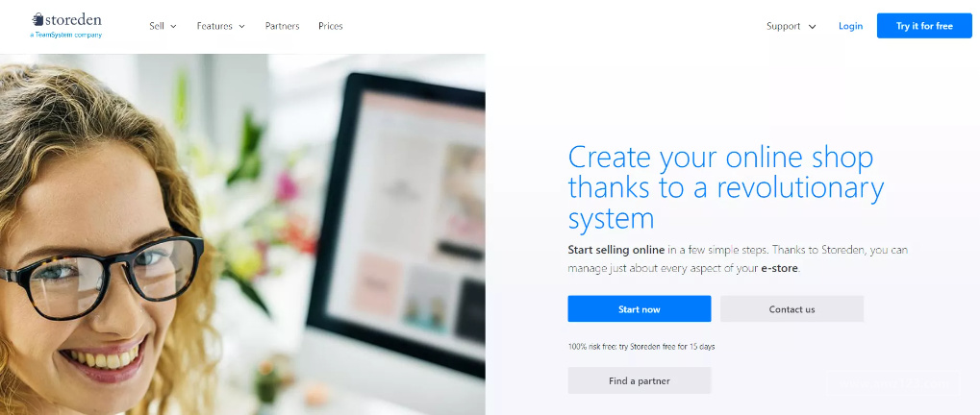The image size is (980, 415).
Task: Click the Find a partner button
Action: click(x=639, y=380)
